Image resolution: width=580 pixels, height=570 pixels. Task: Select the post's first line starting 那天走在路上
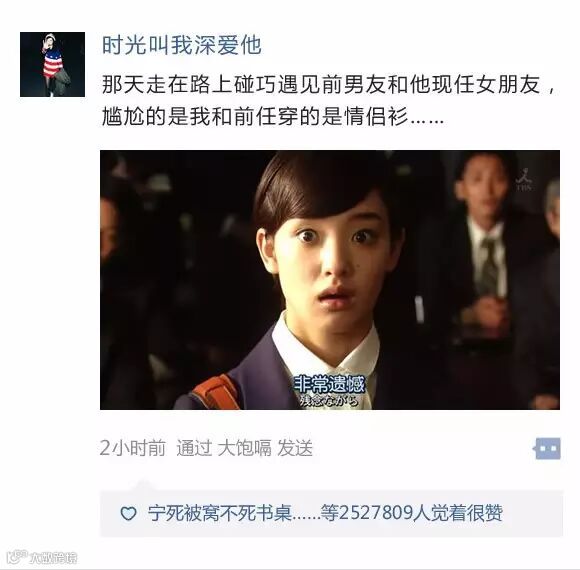(x=329, y=85)
